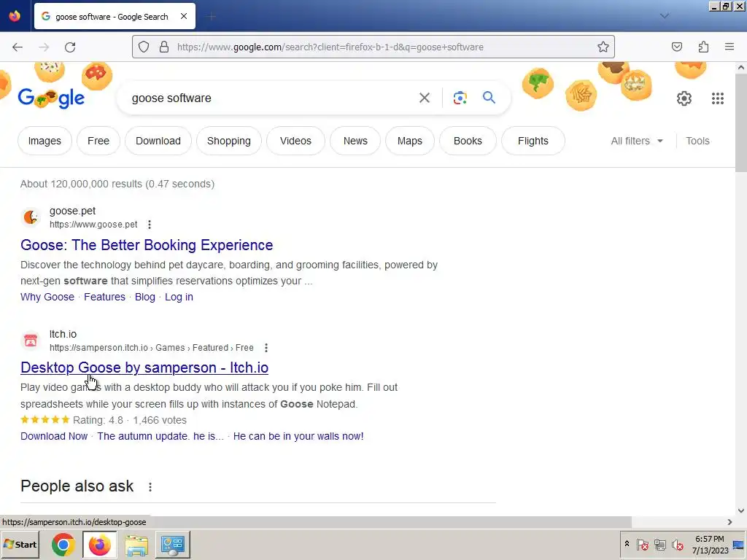The image size is (747, 560).
Task: Save page to Pocket icon
Action: (676, 47)
